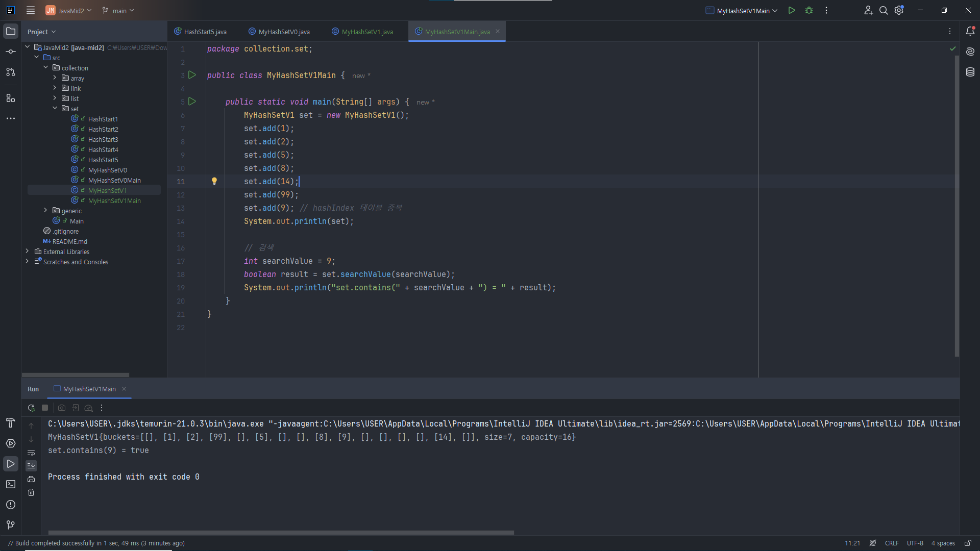Viewport: 980px width, 551px height.
Task: Switch to HashStart5.java tab
Action: [200, 32]
